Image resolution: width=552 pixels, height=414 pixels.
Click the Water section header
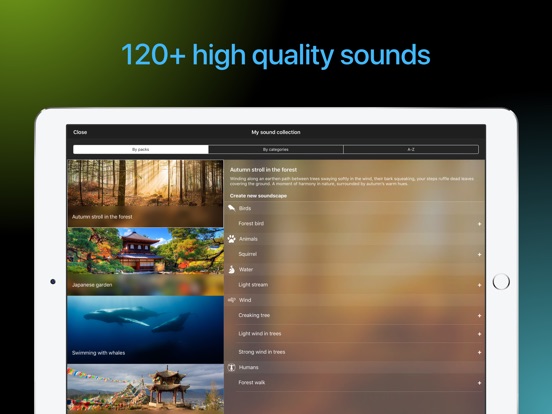(355, 270)
